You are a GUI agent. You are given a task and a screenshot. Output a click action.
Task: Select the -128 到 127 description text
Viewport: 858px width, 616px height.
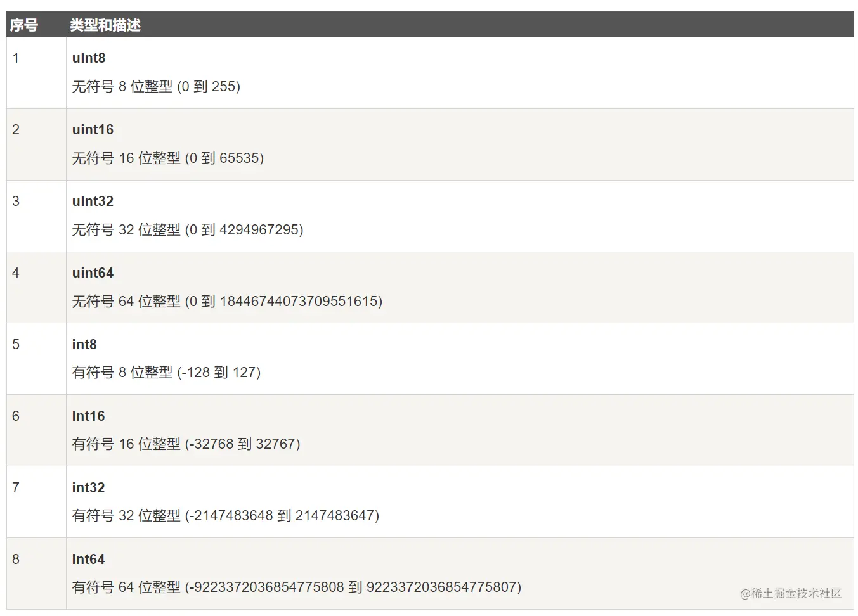coord(166,373)
